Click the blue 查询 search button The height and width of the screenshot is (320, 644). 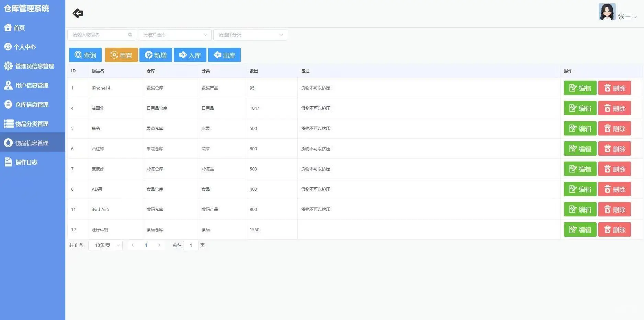point(85,55)
